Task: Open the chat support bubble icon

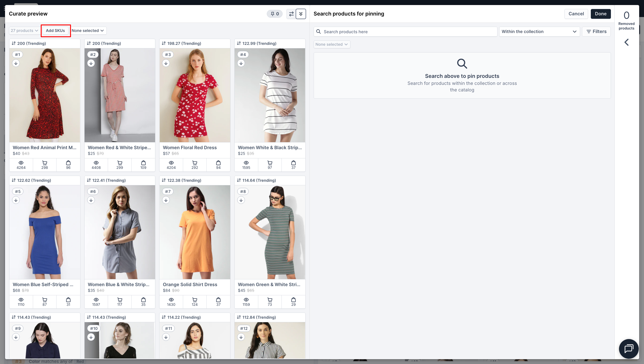Action: pyautogui.click(x=628, y=348)
